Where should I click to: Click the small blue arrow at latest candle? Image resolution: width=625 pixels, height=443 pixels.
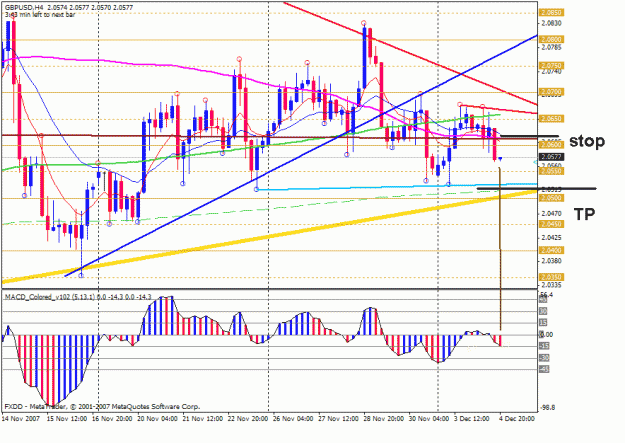point(500,159)
